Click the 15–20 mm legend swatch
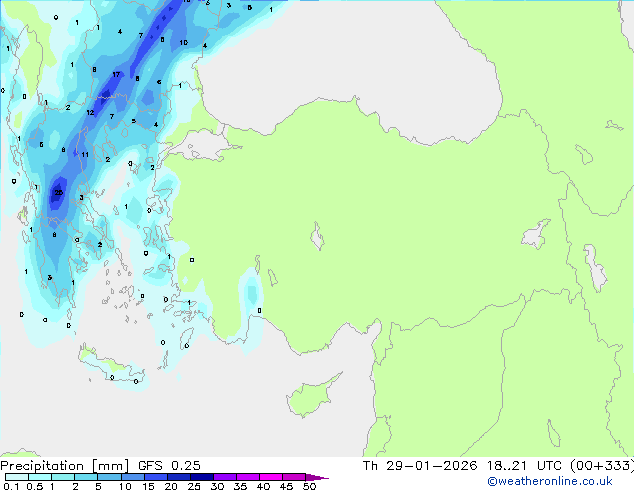 click(x=156, y=477)
